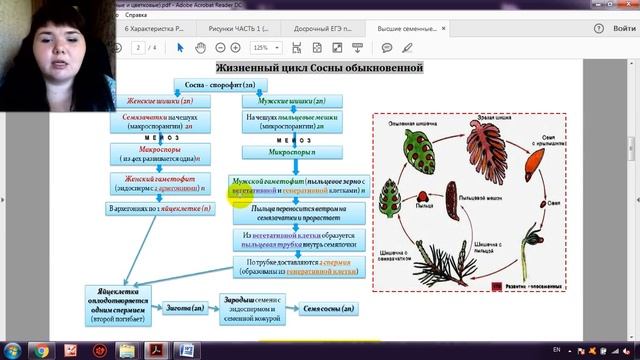Expand the left navigation pane arrow

3,200
